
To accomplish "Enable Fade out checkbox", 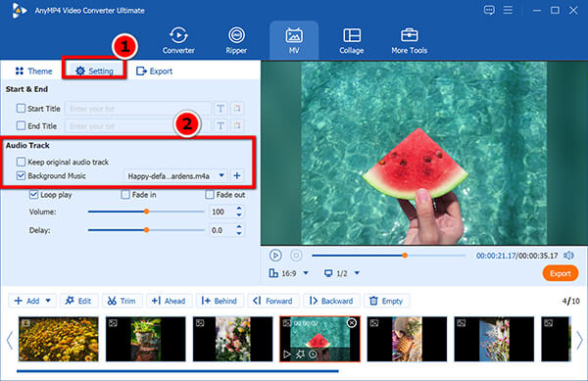I will click(210, 195).
